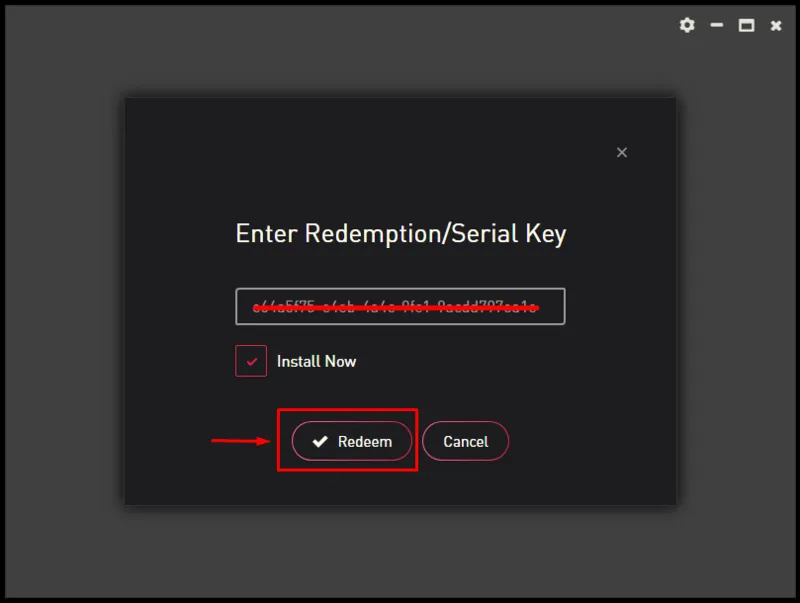Uncheck Install Now option
This screenshot has width=800, height=603.
pos(251,361)
